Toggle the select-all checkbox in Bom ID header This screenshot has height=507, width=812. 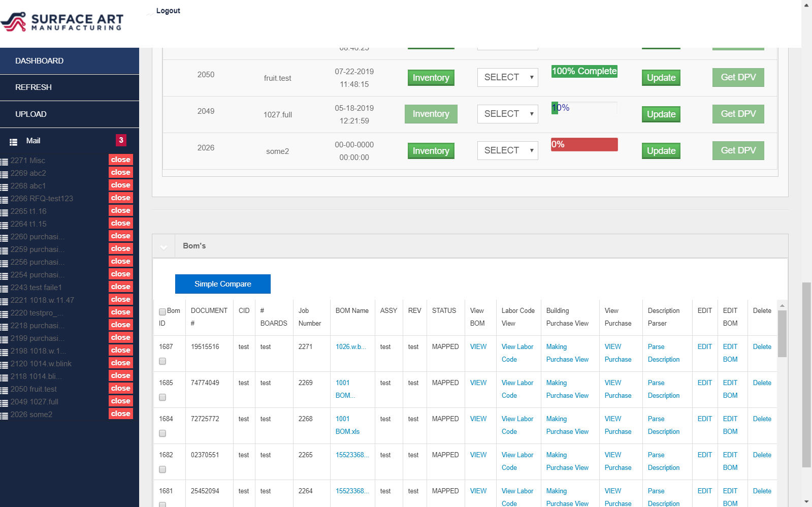tap(163, 311)
